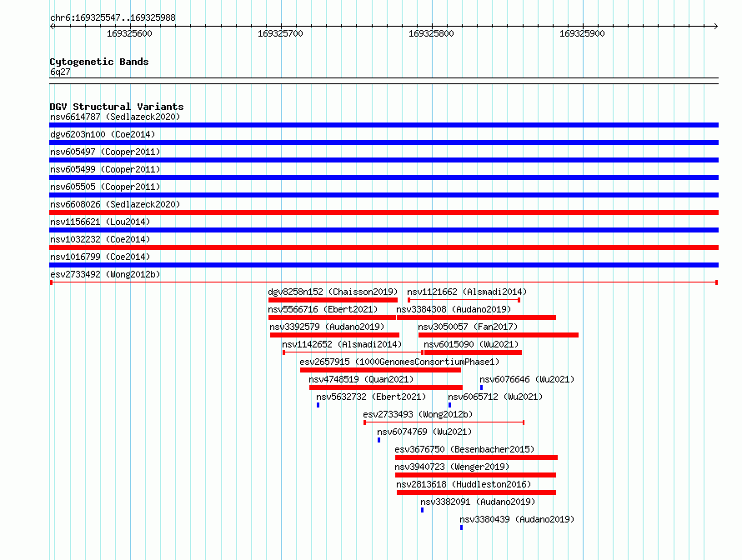Click the ruler's right arrow end
Viewport: 742px width, 560px height.
(716, 26)
